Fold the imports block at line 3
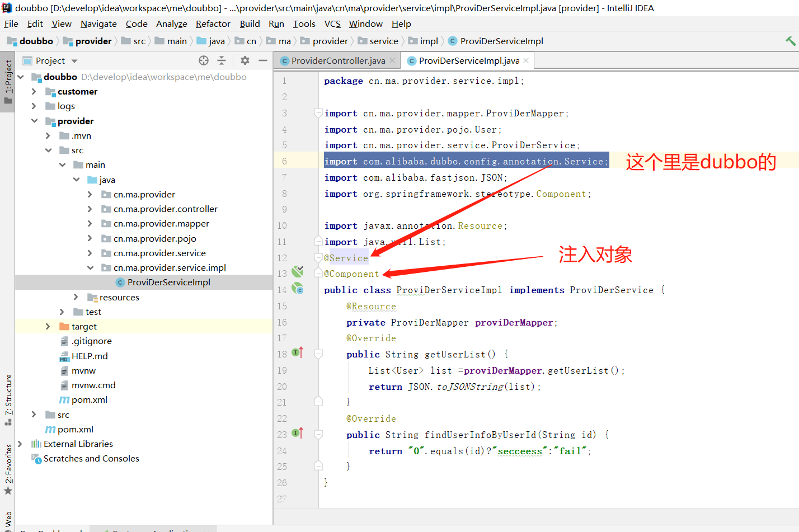 pyautogui.click(x=318, y=113)
